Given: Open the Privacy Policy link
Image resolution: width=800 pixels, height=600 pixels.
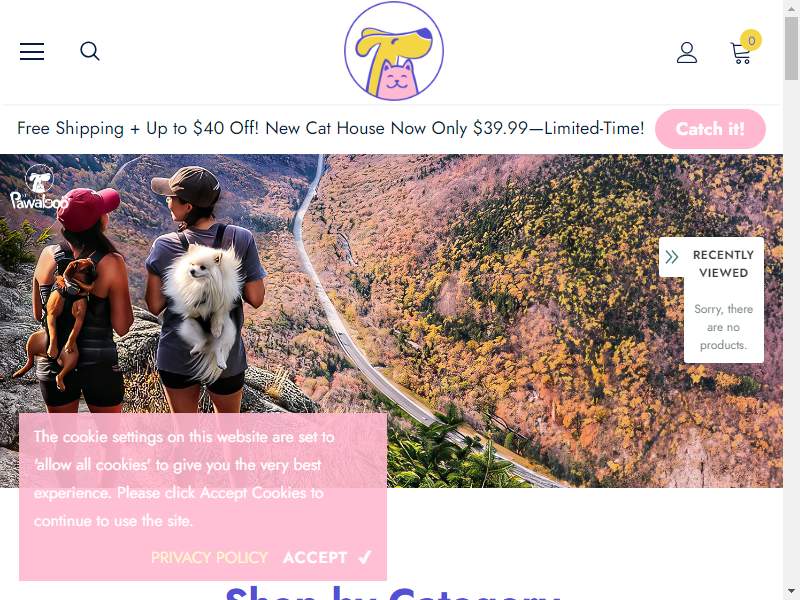Looking at the screenshot, I should [x=209, y=557].
